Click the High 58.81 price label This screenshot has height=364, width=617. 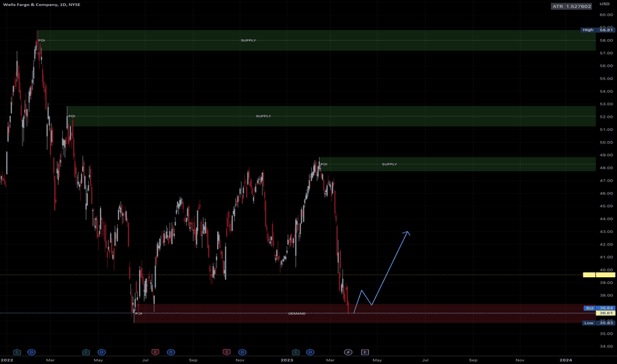597,30
